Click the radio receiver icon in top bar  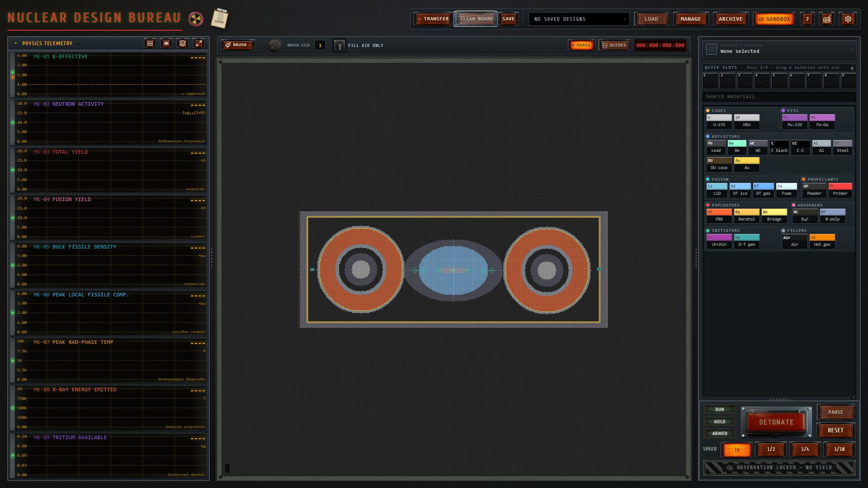point(827,19)
